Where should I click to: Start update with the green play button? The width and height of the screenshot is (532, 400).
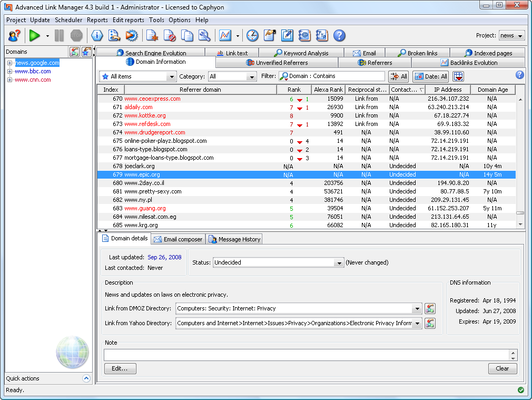pyautogui.click(x=34, y=35)
